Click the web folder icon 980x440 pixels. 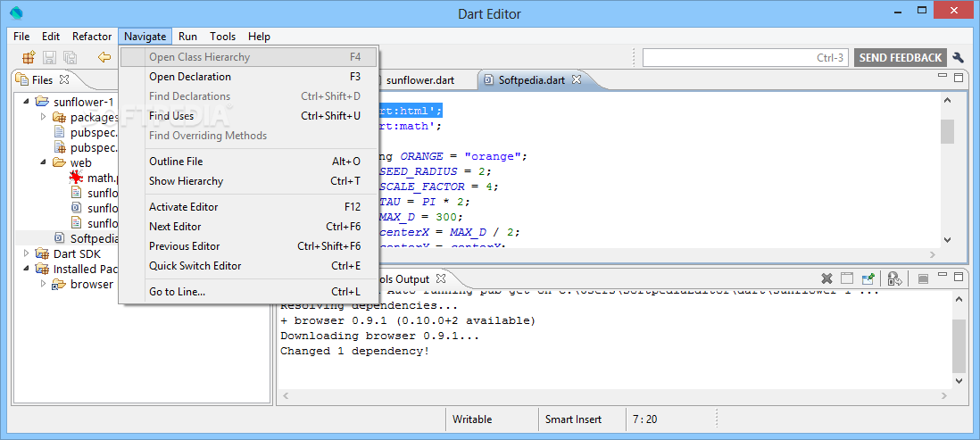point(59,162)
